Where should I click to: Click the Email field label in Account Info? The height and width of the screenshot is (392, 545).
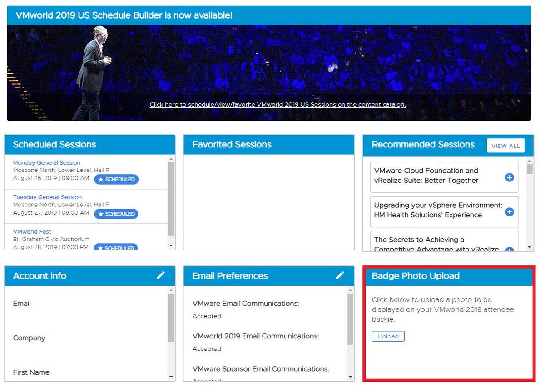click(22, 303)
